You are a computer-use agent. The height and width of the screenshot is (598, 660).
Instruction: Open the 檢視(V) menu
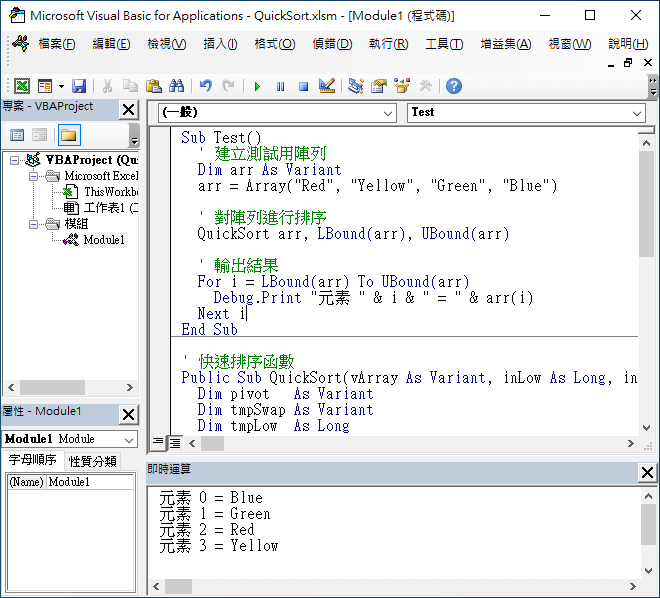[167, 44]
